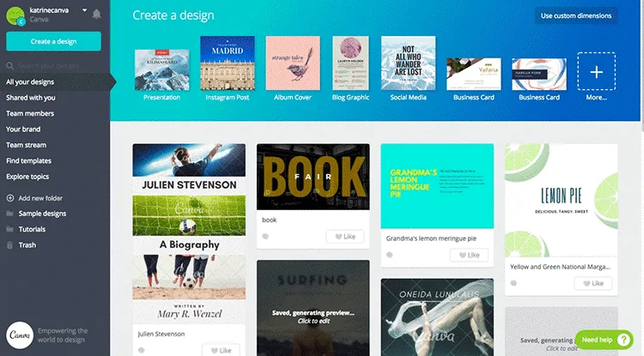Screen dimensions: 644x356
Task: Open the Trash label
Action: (x=27, y=245)
